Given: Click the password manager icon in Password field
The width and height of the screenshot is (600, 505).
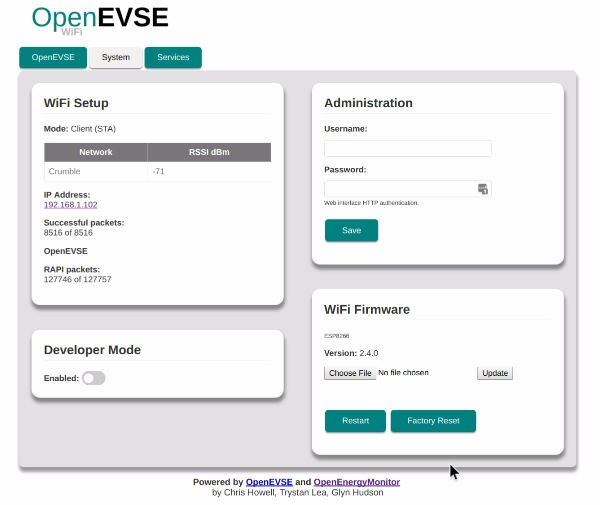Looking at the screenshot, I should click(x=483, y=189).
